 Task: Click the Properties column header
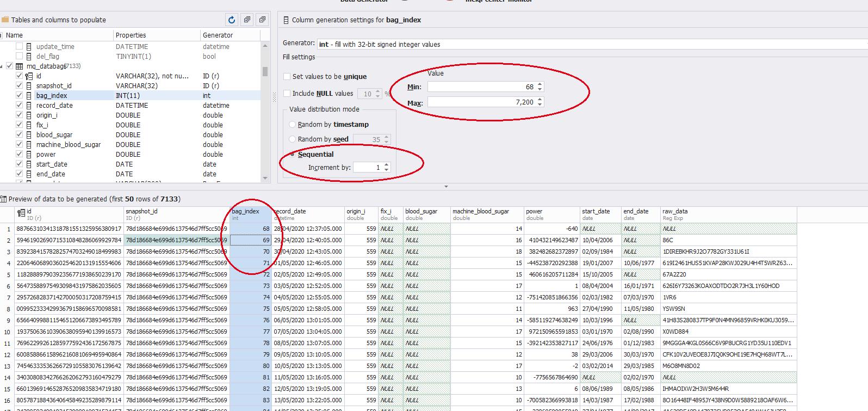click(157, 35)
